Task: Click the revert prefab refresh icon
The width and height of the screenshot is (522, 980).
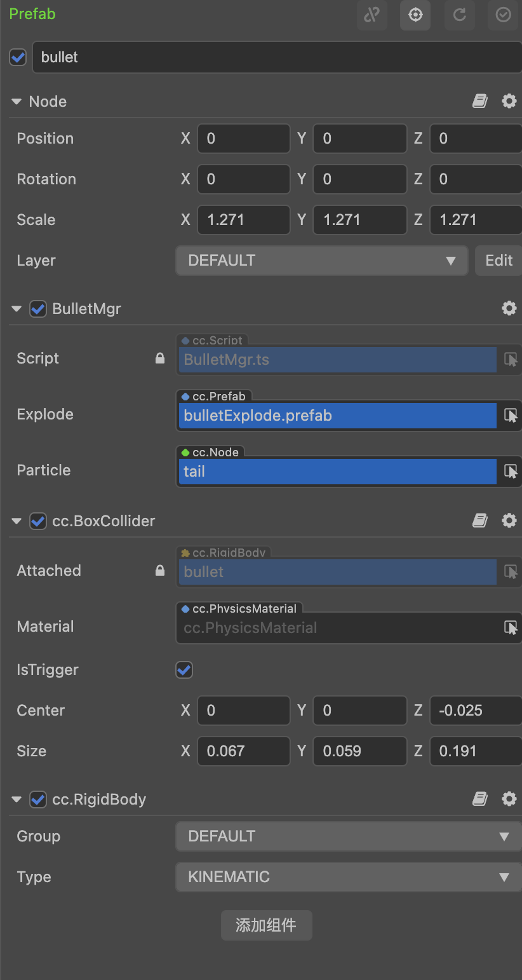Action: [x=459, y=15]
